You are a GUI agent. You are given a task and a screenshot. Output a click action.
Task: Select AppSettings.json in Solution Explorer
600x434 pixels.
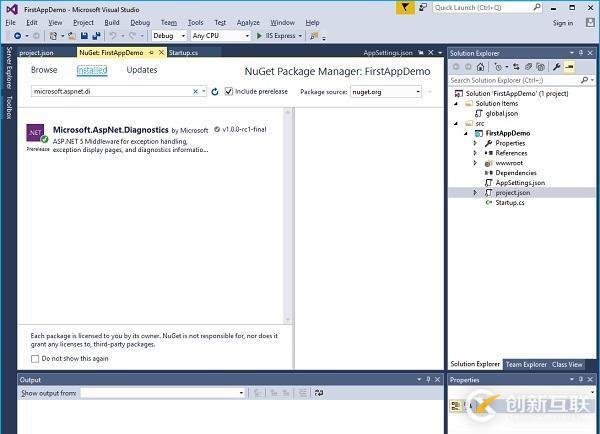[x=520, y=183]
